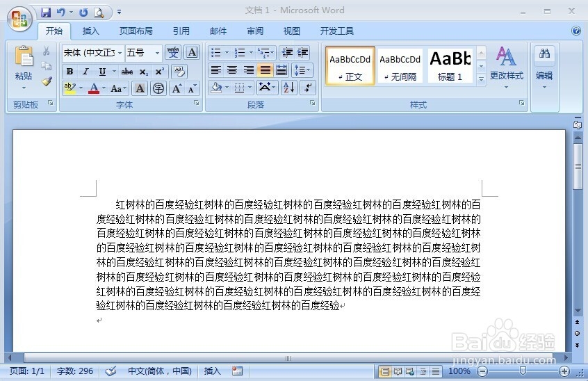Customize the quick access toolbar
588x381 pixels.
pyautogui.click(x=120, y=13)
